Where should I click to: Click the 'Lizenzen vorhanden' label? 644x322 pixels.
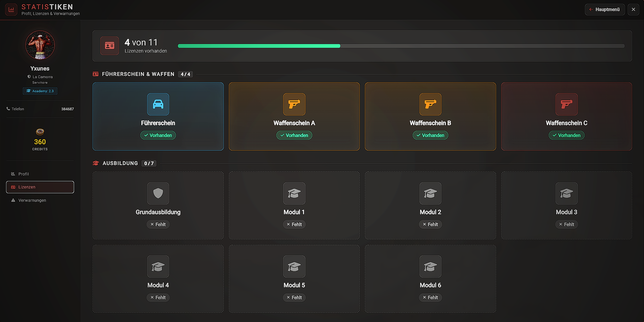point(146,51)
